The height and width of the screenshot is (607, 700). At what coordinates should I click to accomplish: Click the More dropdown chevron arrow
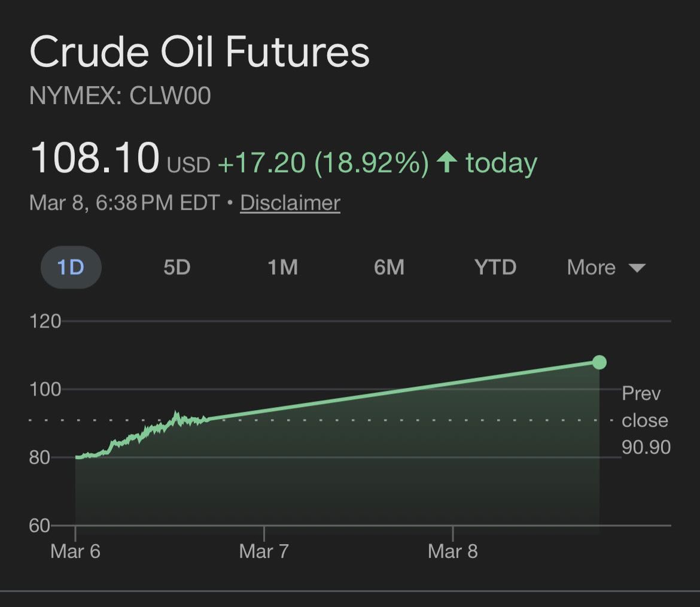[x=638, y=269]
